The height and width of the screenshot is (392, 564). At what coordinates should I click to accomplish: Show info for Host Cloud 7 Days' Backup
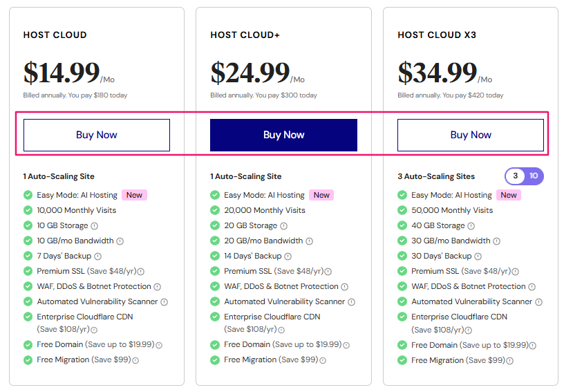[x=96, y=256]
